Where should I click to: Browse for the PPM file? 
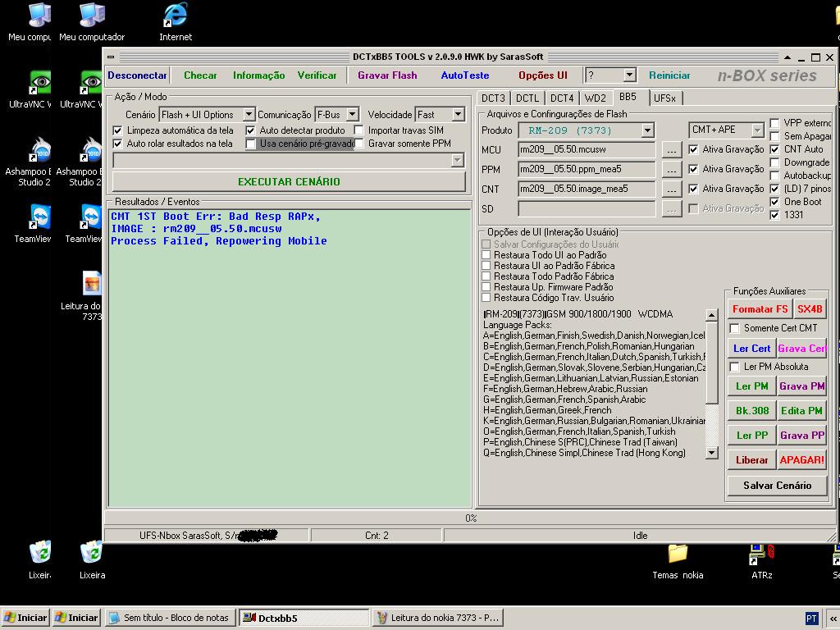click(672, 170)
